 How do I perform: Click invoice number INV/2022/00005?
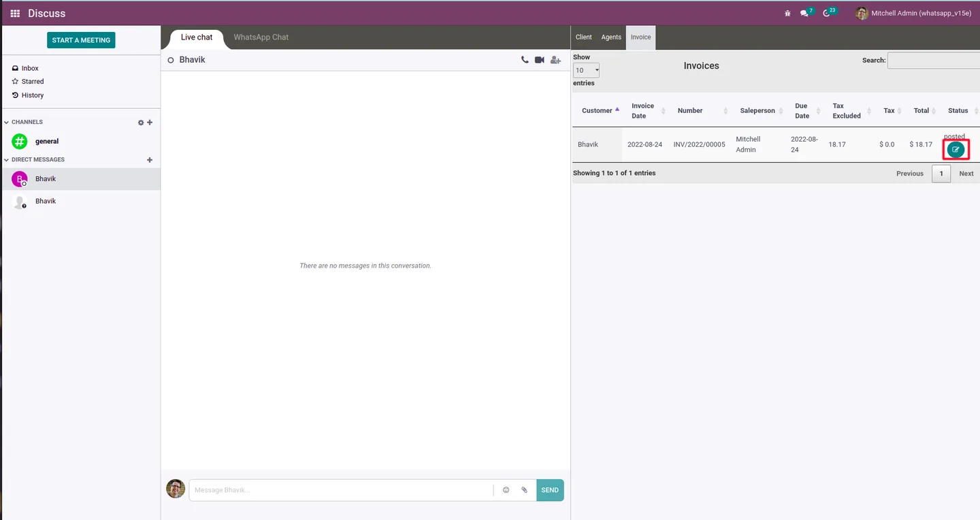(699, 145)
